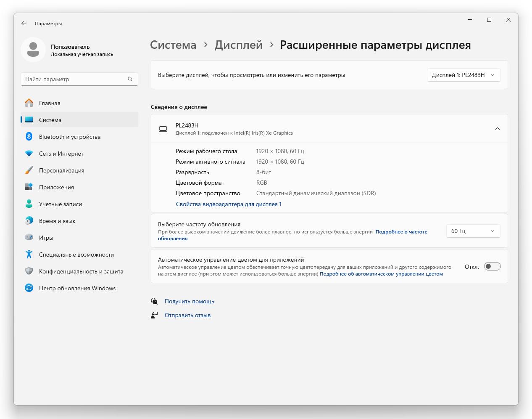Screen dimensions: 532x419
Task: Open the Дисплей 1: PL2483H dropdown
Action: pos(464,75)
